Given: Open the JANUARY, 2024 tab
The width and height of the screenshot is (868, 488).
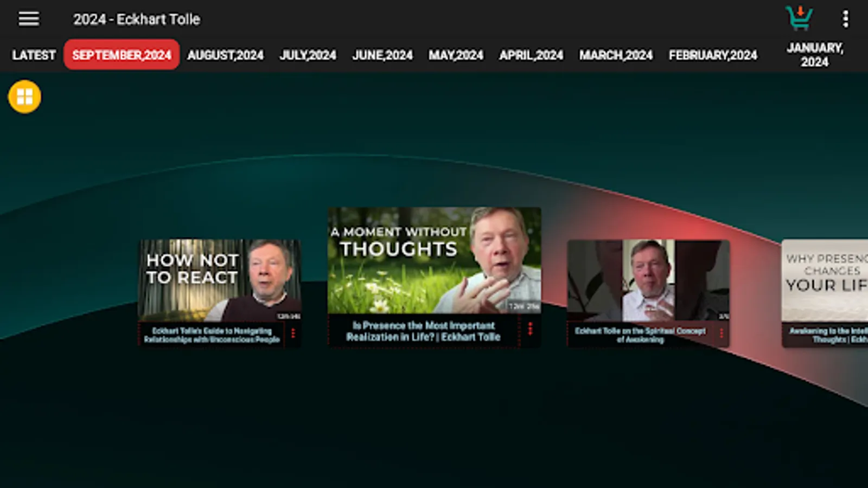Looking at the screenshot, I should click(815, 55).
